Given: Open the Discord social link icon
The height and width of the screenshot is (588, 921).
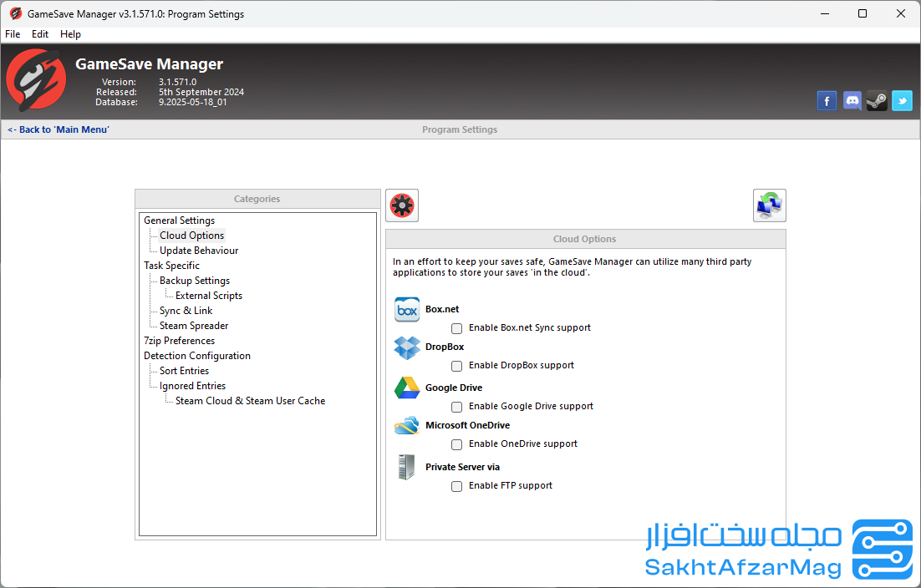Looking at the screenshot, I should 852,101.
